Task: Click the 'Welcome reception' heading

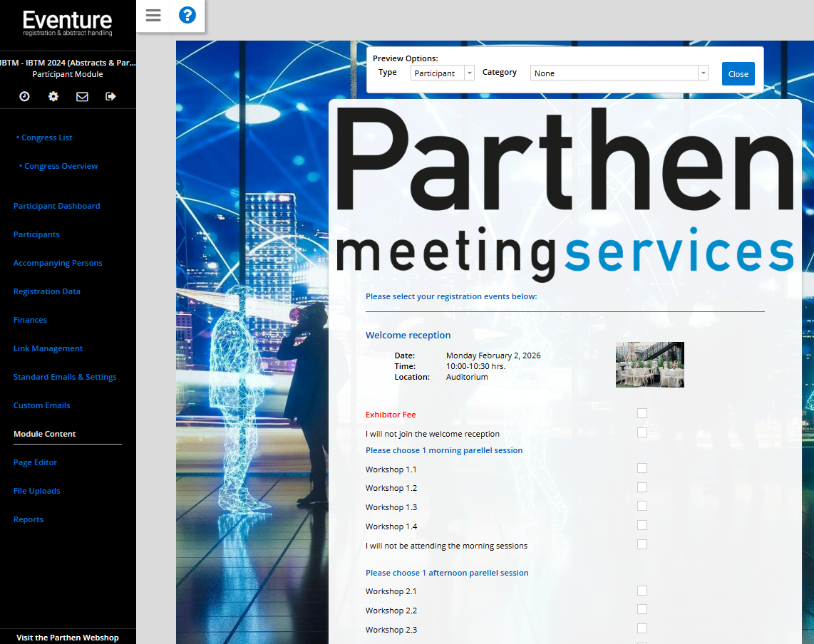Action: click(408, 336)
